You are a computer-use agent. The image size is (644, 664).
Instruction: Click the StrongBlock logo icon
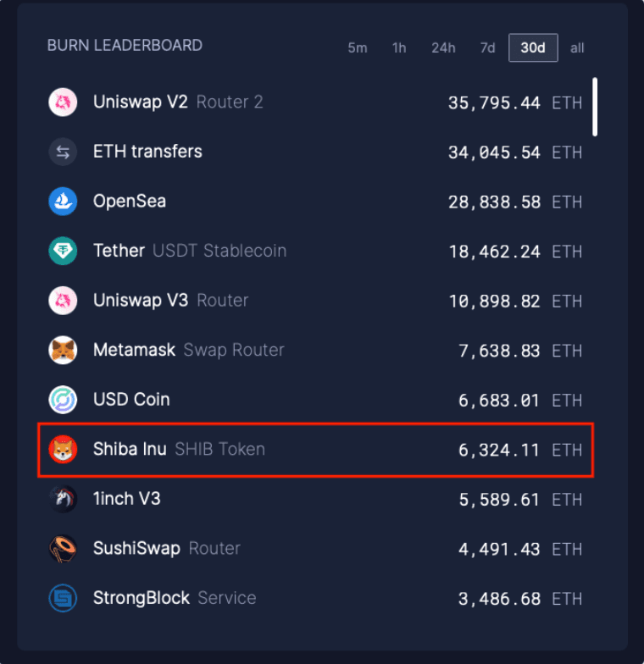[x=63, y=598]
